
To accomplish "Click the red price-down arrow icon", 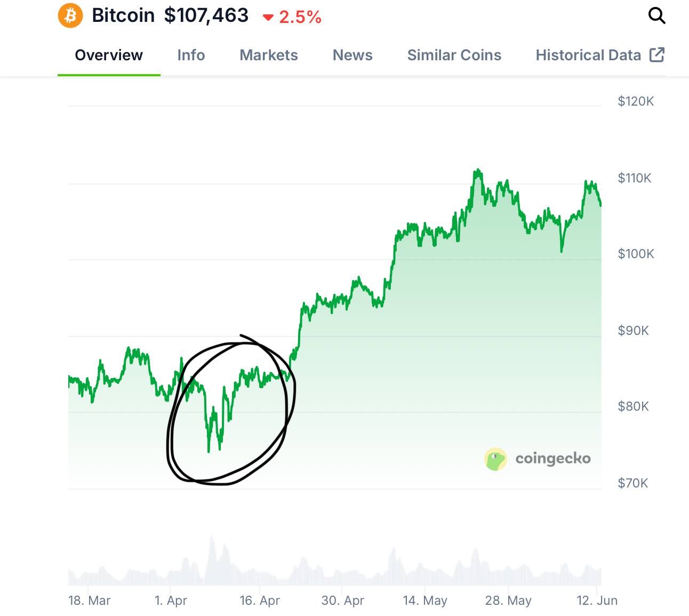I will click(x=268, y=18).
